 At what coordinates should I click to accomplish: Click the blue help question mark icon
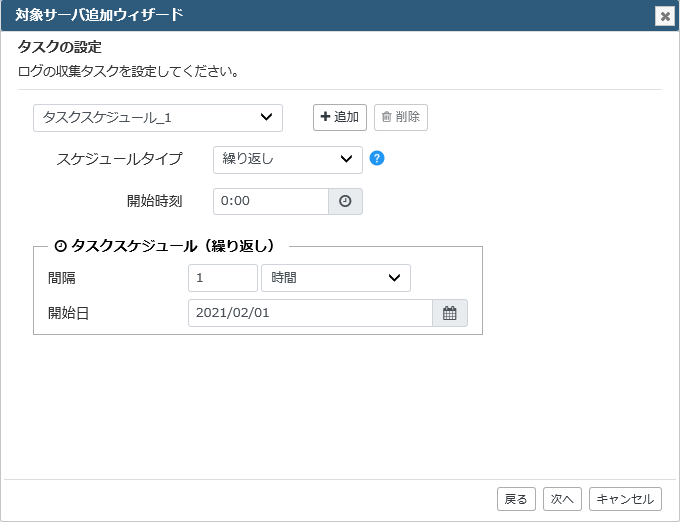point(377,158)
